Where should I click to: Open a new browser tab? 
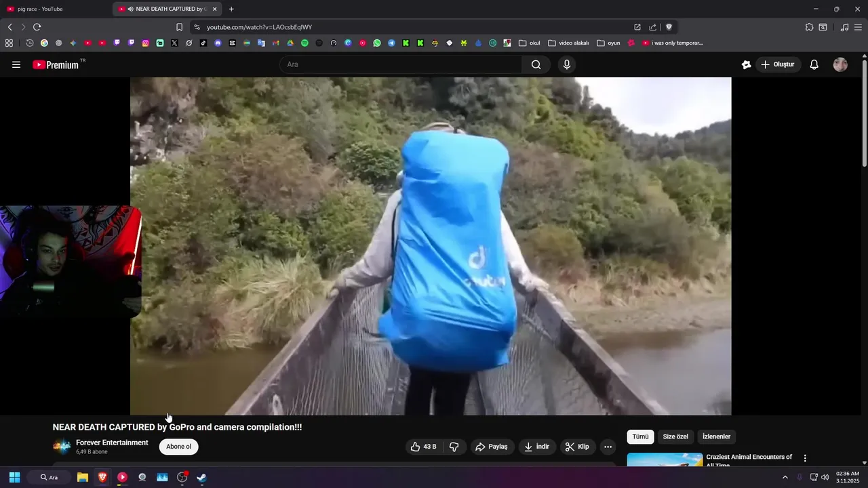(231, 9)
